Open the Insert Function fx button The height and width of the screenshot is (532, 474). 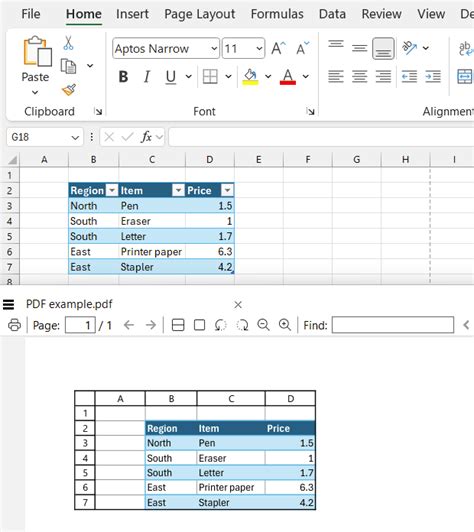click(x=146, y=137)
